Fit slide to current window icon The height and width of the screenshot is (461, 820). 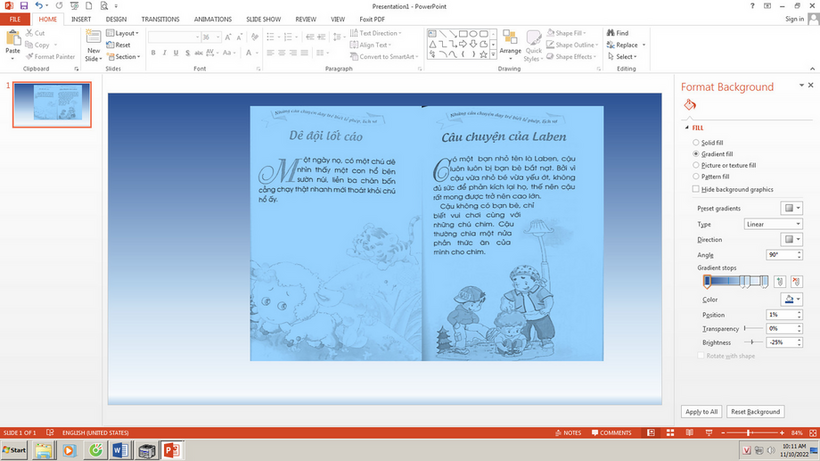pyautogui.click(x=813, y=433)
